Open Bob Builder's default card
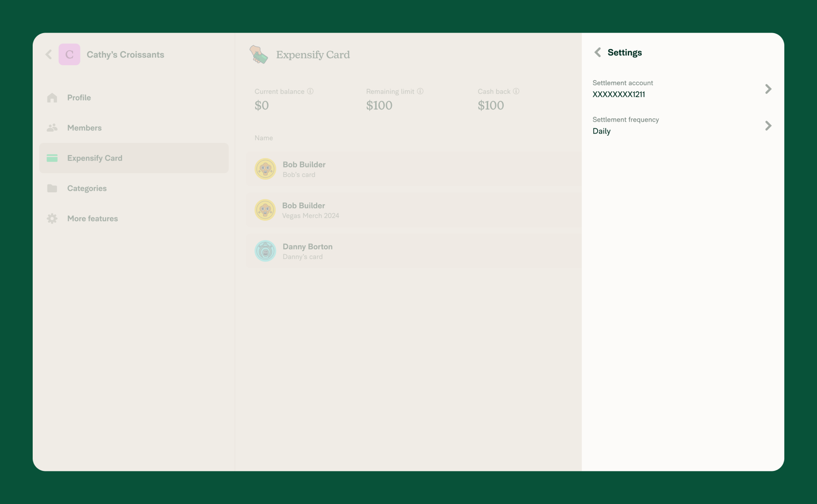The image size is (817, 504). [x=413, y=169]
